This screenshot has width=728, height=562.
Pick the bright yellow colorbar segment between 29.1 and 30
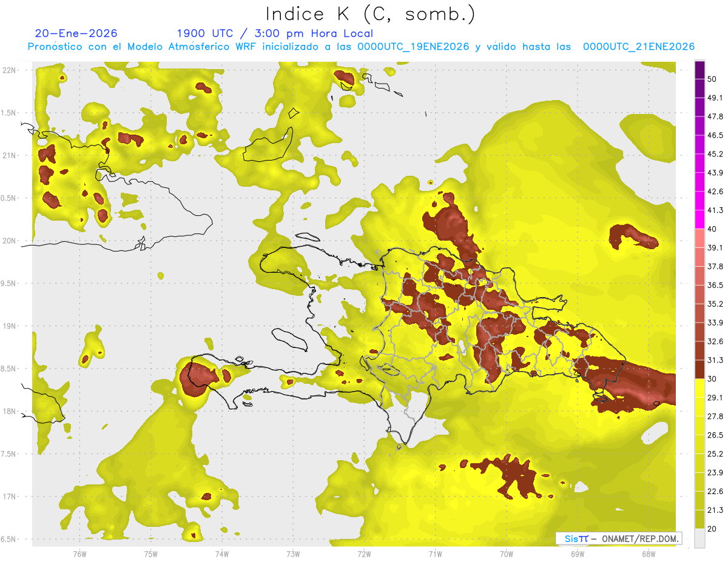pyautogui.click(x=699, y=389)
